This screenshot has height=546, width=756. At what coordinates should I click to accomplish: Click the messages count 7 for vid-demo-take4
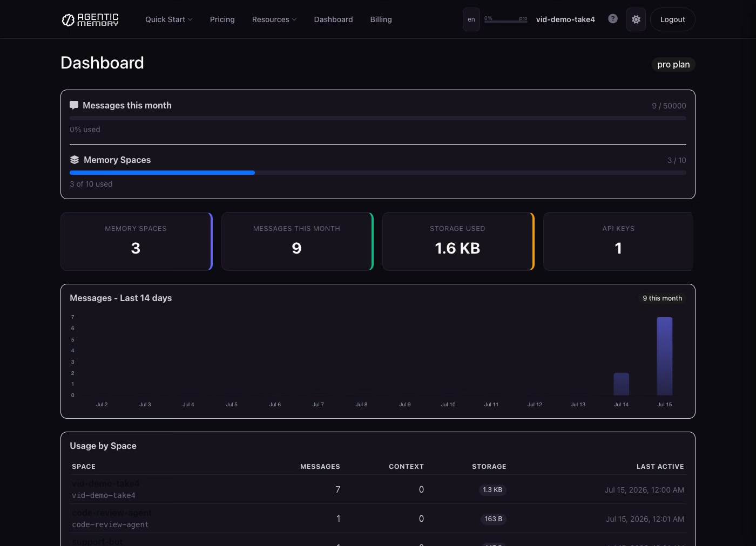pos(338,489)
